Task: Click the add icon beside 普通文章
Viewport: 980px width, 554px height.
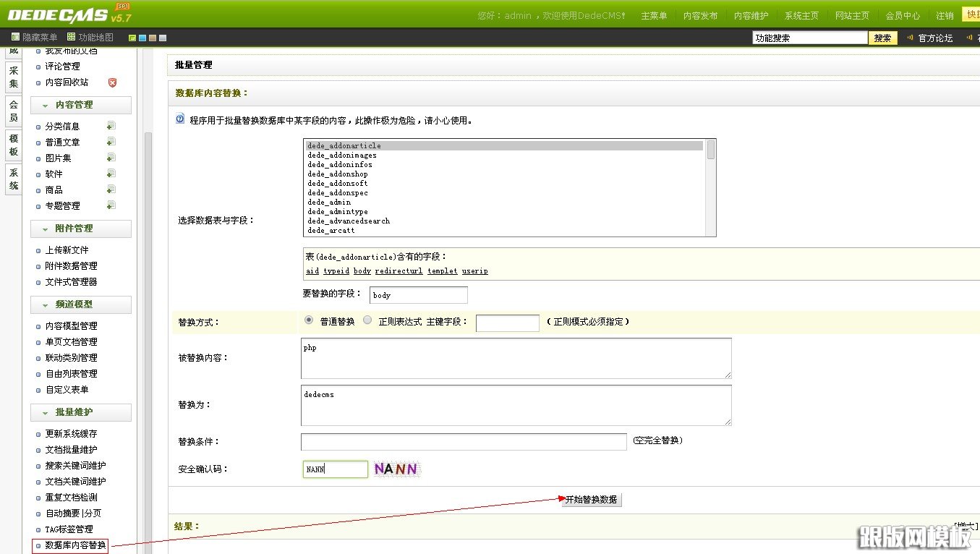Action: click(x=111, y=142)
